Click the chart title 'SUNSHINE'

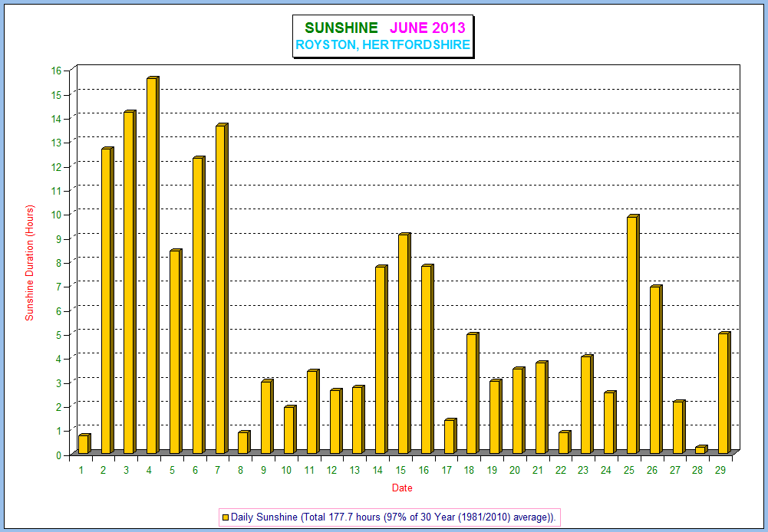point(341,28)
